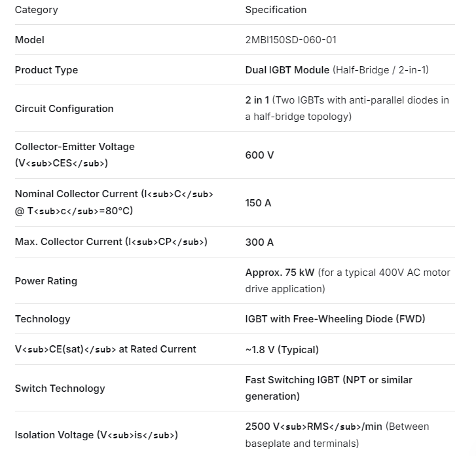
Task: Select the Circuit Configuration label
Action: [64, 109]
